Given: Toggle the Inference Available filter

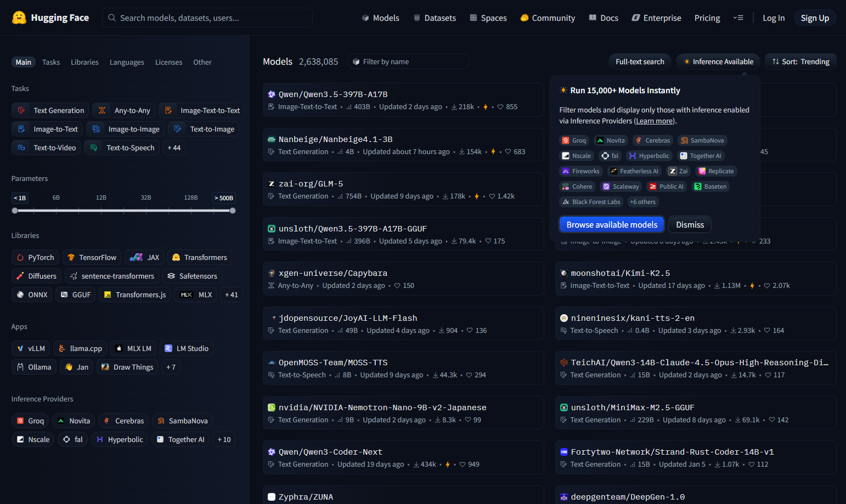Looking at the screenshot, I should (718, 61).
